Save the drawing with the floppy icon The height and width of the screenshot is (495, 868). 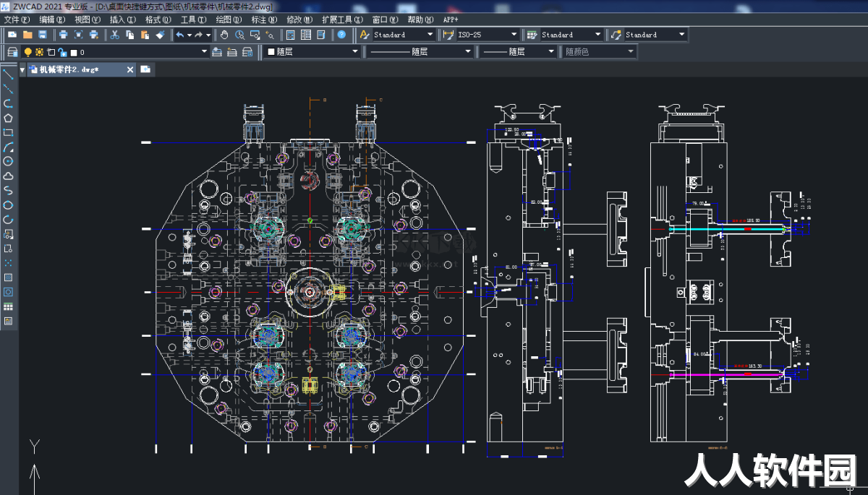43,35
